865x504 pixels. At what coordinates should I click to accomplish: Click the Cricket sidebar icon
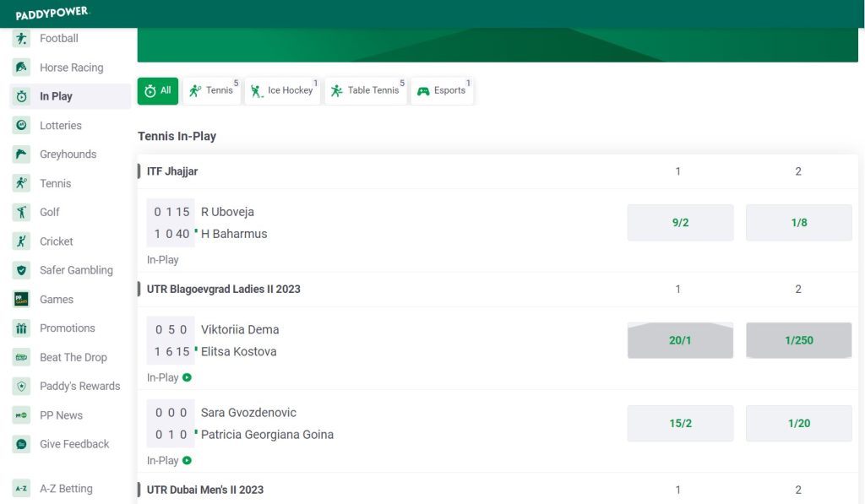[21, 241]
